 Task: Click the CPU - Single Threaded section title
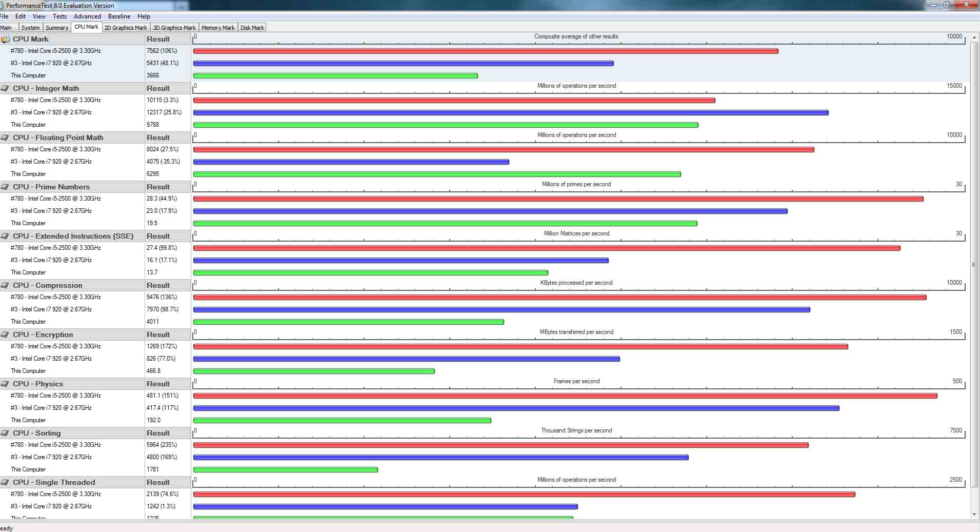click(x=54, y=482)
